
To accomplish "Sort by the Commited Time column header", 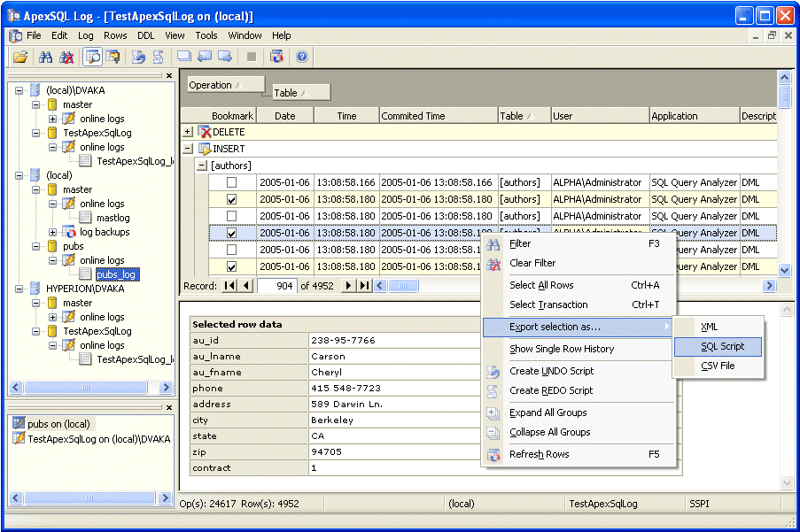I will coord(439,116).
